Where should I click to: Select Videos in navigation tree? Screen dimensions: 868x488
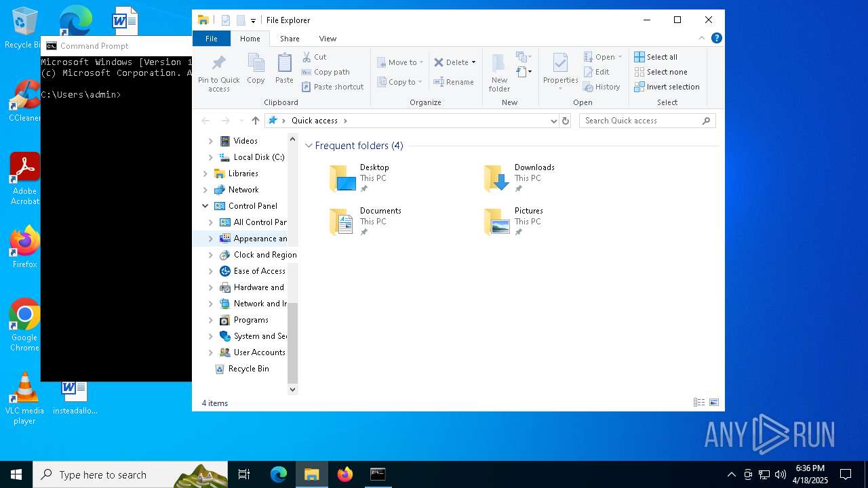(245, 141)
